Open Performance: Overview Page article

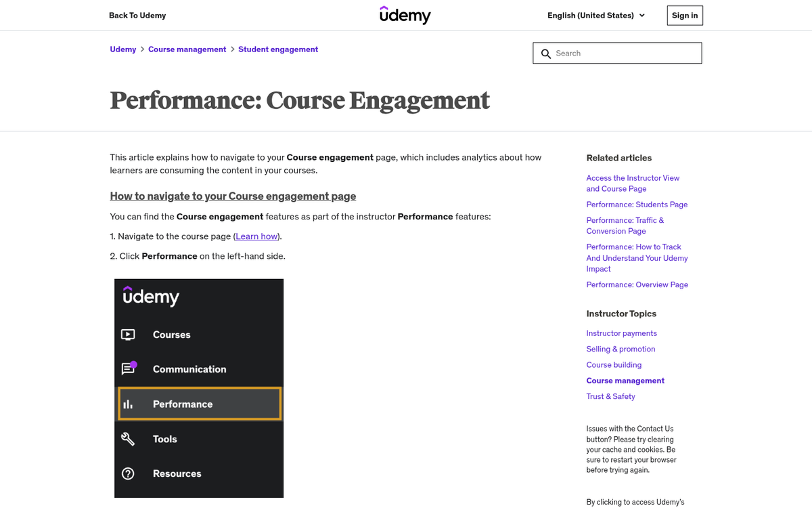(x=637, y=284)
